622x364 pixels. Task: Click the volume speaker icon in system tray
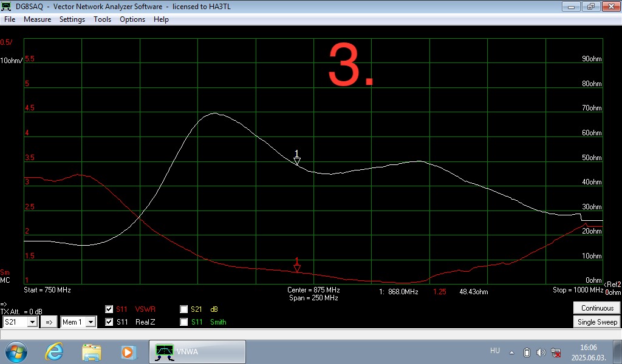click(x=541, y=352)
